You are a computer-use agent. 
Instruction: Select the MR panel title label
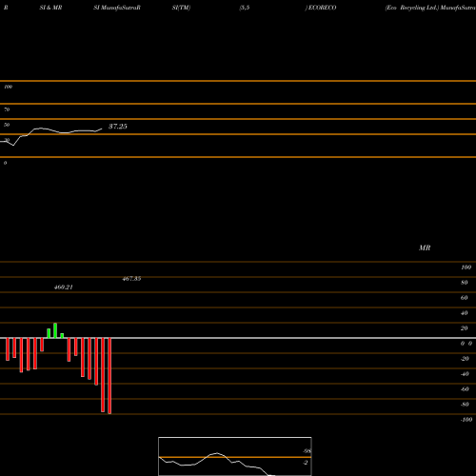(x=425, y=248)
